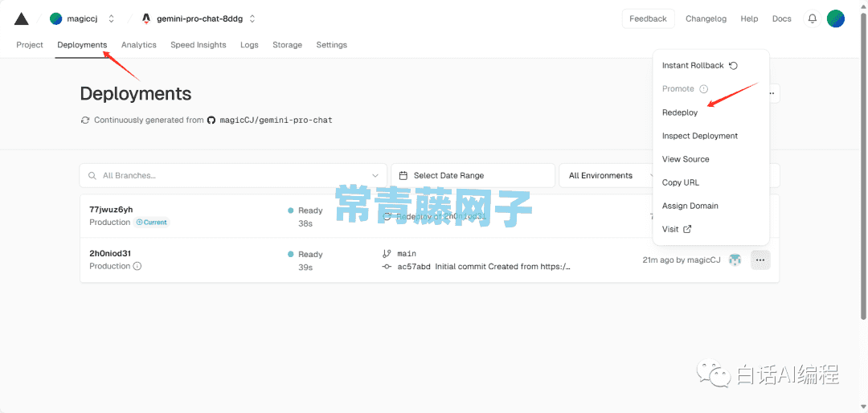Open the Docs link

click(x=782, y=18)
